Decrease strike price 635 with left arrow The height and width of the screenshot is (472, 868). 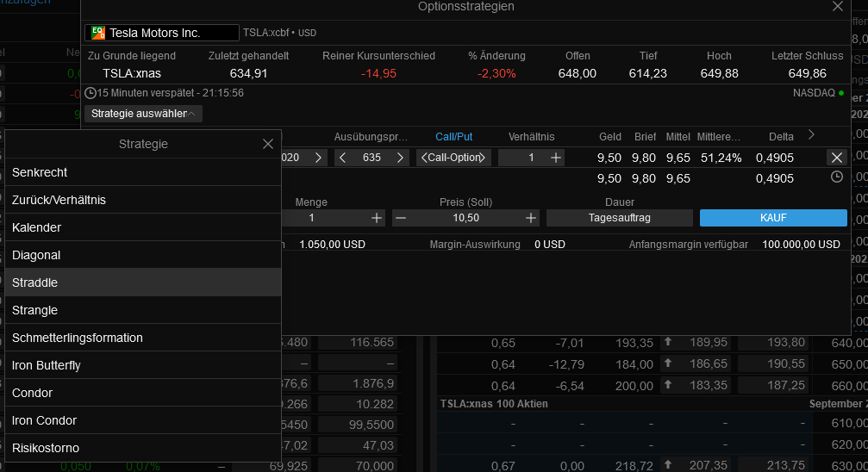[x=342, y=158]
